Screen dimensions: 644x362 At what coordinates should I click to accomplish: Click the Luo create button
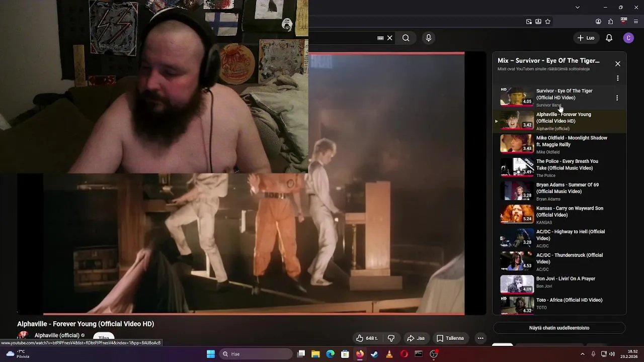(586, 38)
